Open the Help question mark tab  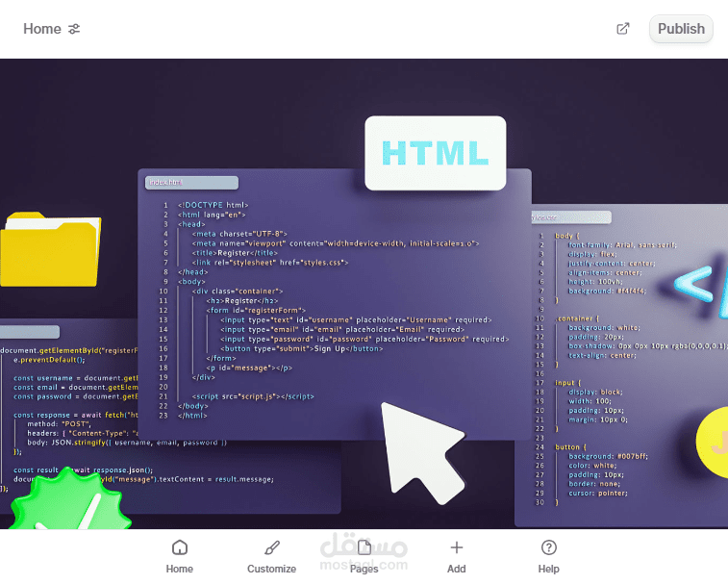pyautogui.click(x=549, y=557)
